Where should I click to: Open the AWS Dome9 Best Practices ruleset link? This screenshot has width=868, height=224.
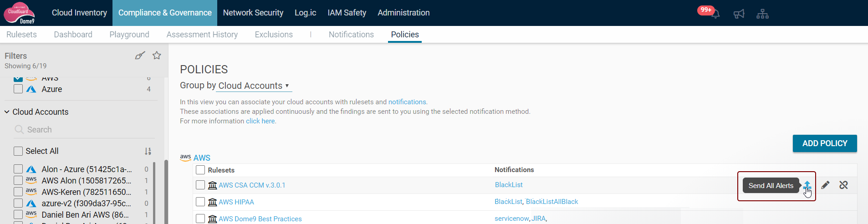pos(260,219)
